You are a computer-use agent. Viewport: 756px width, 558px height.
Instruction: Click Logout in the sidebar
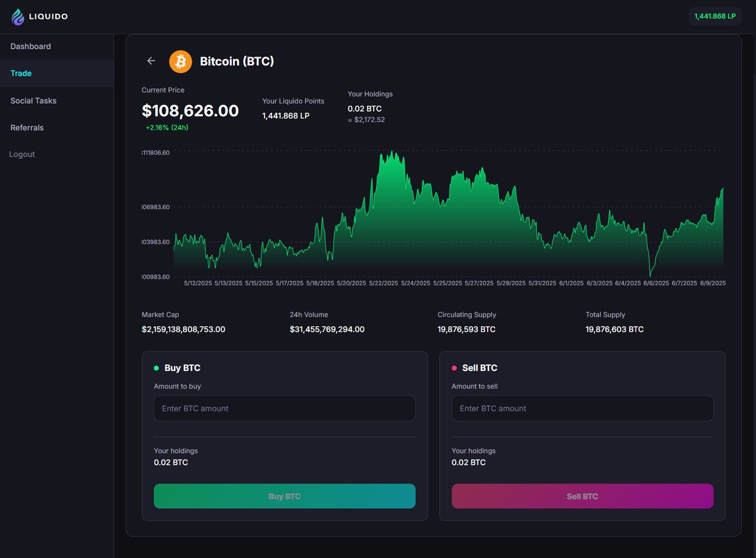tap(22, 154)
